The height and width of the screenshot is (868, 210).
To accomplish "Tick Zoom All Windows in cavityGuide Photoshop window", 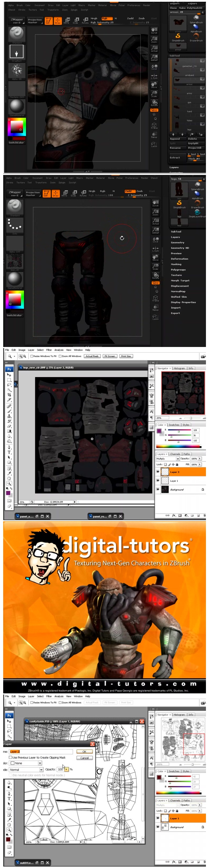I will click(x=60, y=702).
